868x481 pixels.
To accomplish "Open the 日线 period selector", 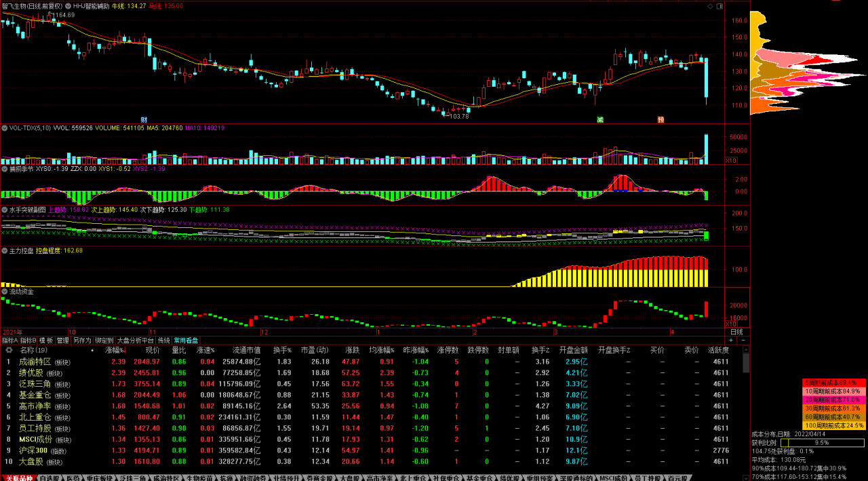I will (x=736, y=332).
